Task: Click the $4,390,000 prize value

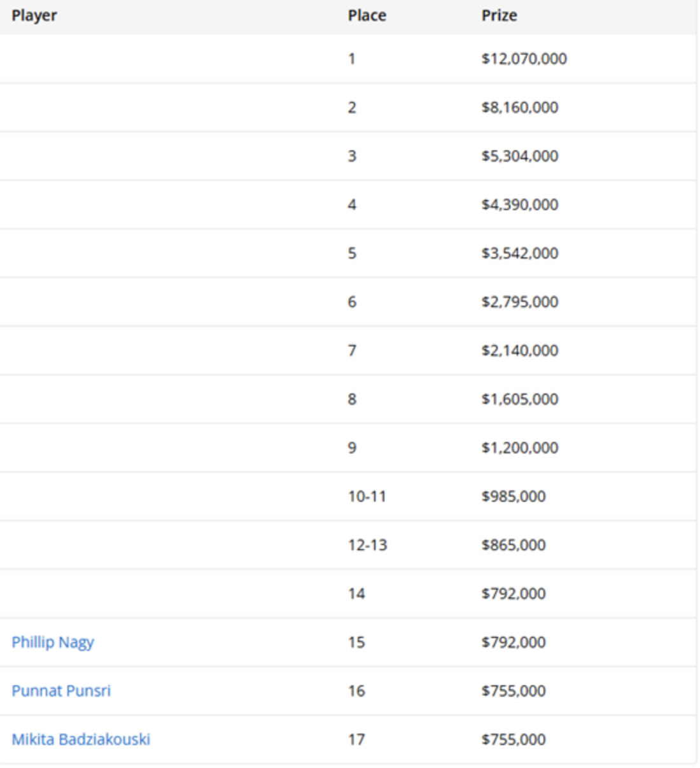Action: (x=519, y=204)
